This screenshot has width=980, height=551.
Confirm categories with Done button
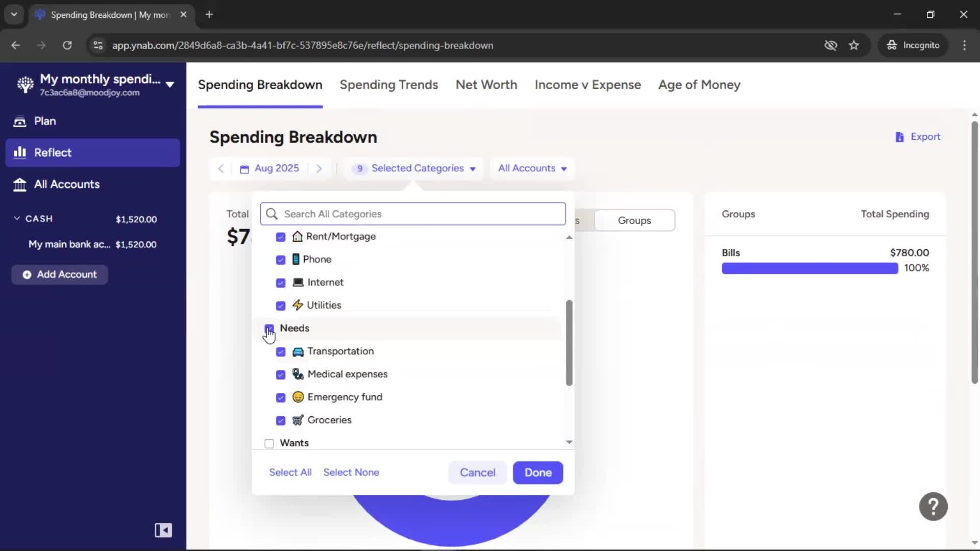(x=538, y=473)
